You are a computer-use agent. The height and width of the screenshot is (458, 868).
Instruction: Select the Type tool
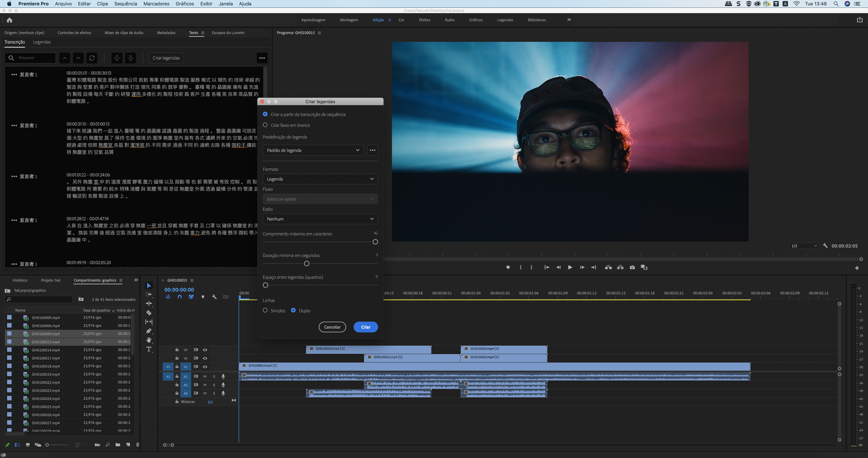coord(149,349)
